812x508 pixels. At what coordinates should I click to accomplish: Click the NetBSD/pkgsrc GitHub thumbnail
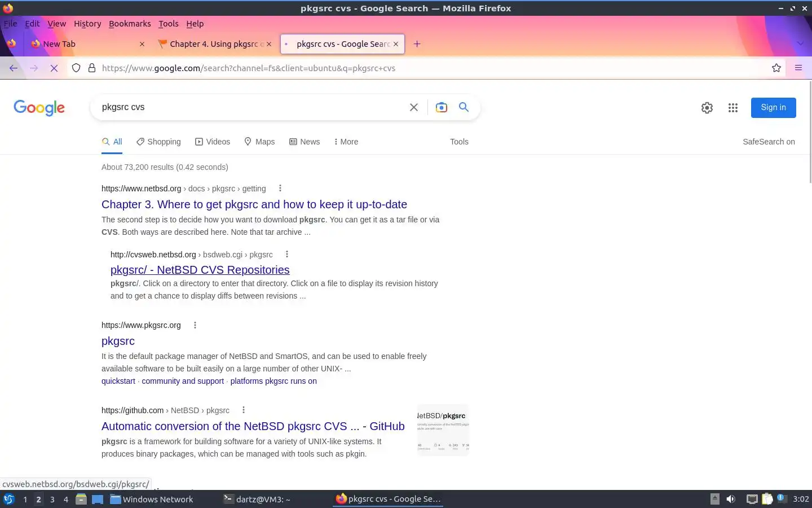click(x=443, y=430)
